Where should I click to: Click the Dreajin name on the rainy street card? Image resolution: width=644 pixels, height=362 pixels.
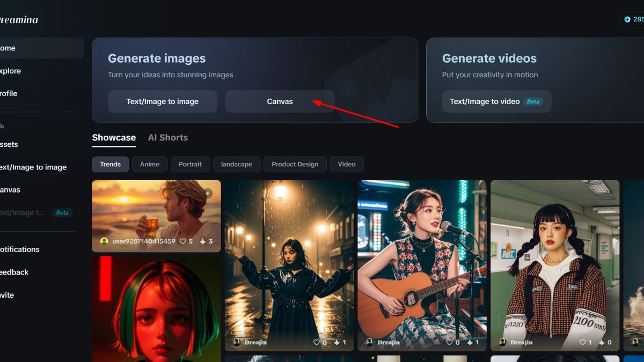point(255,342)
